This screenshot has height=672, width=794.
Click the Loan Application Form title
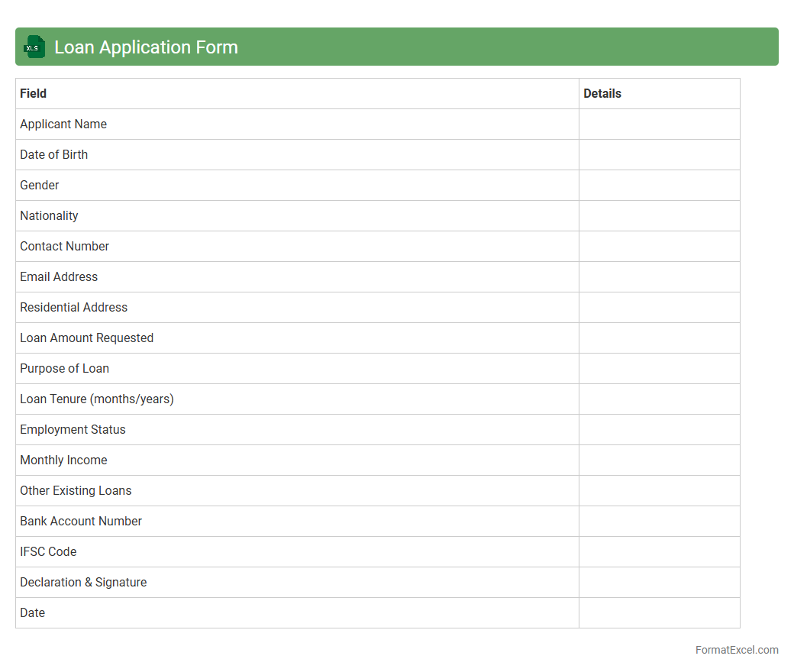point(146,47)
